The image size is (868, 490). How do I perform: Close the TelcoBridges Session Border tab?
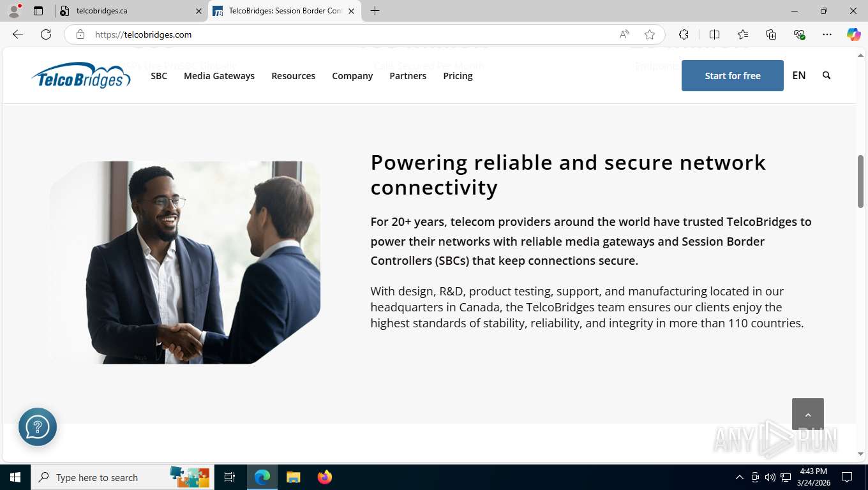(x=351, y=11)
